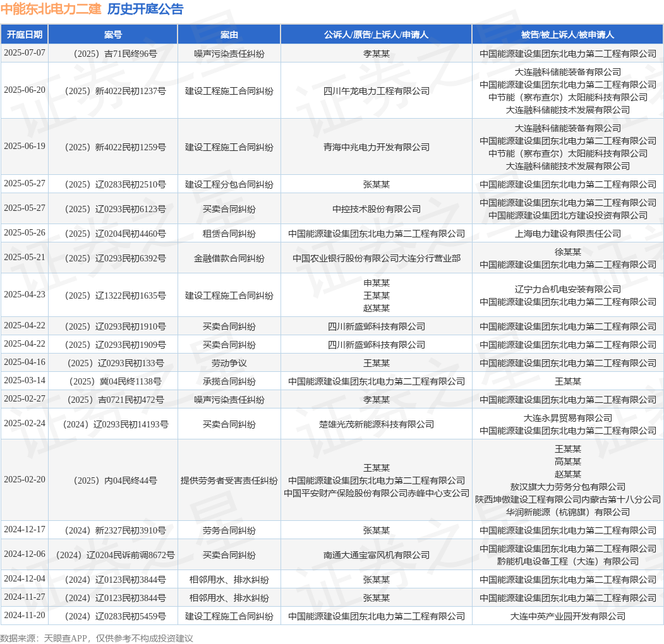Select date cell 2024-12-04

25,578
